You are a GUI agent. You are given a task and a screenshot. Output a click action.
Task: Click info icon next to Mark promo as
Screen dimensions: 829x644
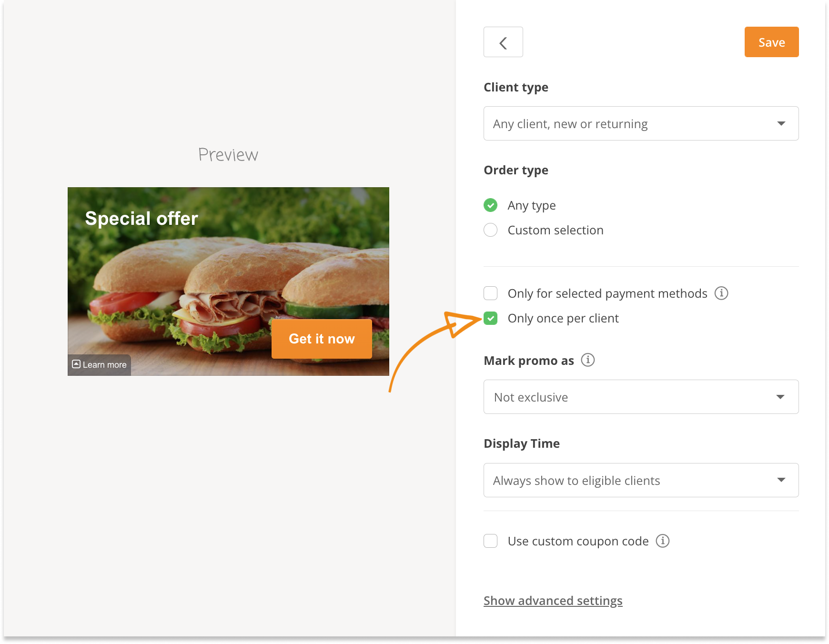click(x=588, y=360)
